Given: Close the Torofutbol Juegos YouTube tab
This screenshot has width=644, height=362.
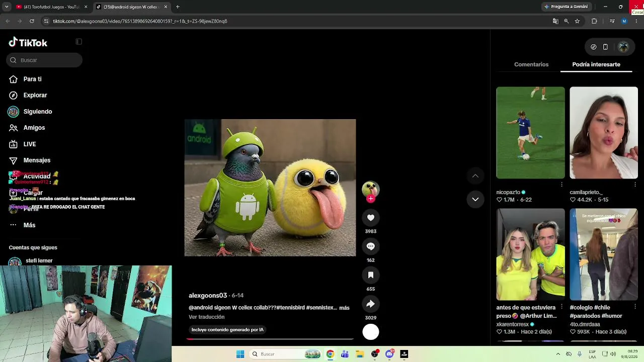Looking at the screenshot, I should point(86,7).
